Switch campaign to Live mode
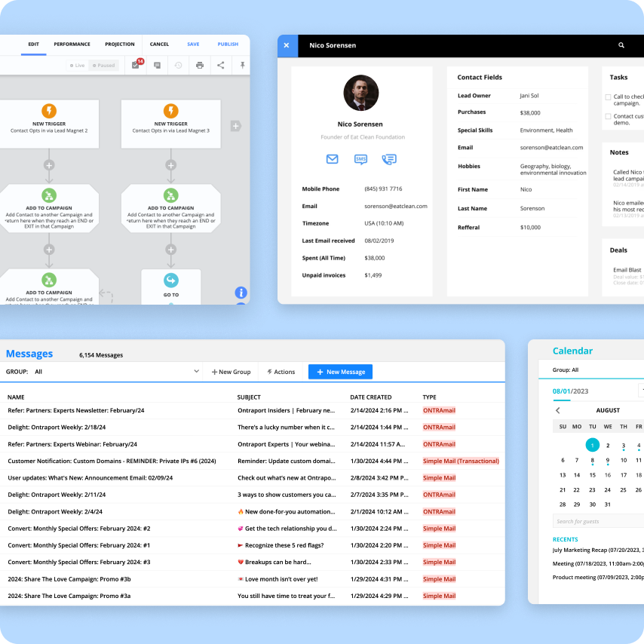The height and width of the screenshot is (644, 644). click(x=76, y=65)
